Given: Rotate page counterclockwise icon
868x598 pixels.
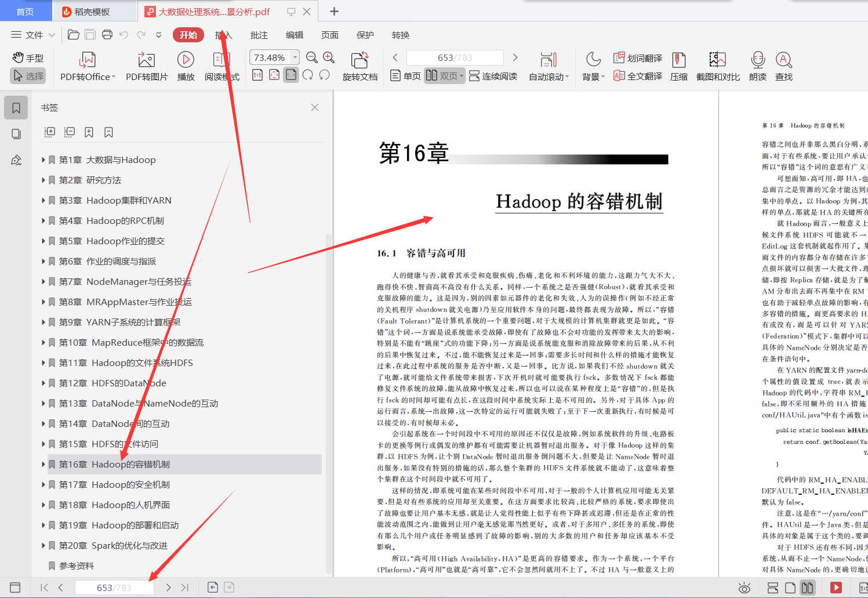Looking at the screenshot, I should click(x=325, y=75).
